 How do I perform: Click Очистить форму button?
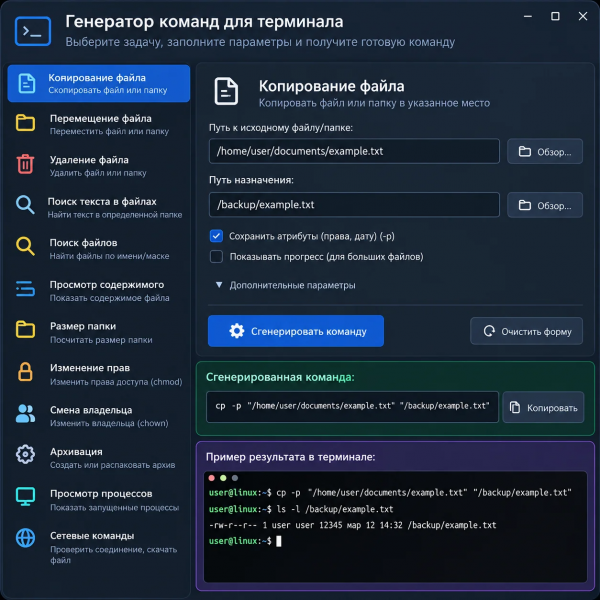tap(526, 331)
